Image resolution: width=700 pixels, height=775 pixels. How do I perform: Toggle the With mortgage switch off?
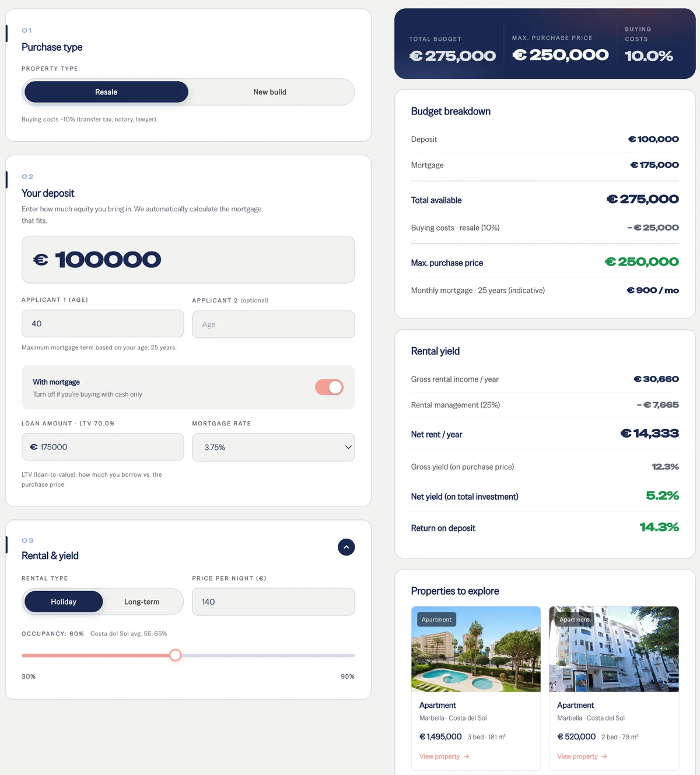pos(329,387)
